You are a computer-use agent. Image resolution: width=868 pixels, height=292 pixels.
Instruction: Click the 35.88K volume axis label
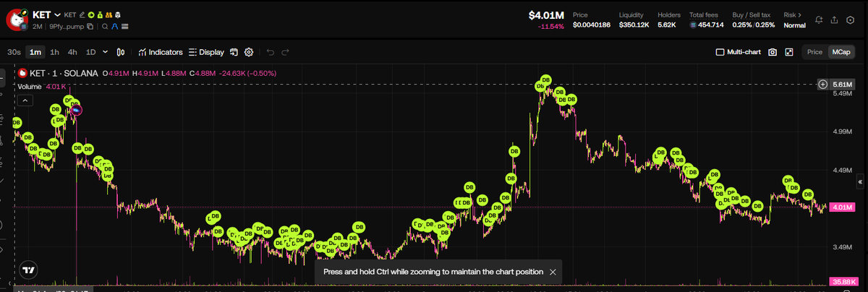point(843,281)
